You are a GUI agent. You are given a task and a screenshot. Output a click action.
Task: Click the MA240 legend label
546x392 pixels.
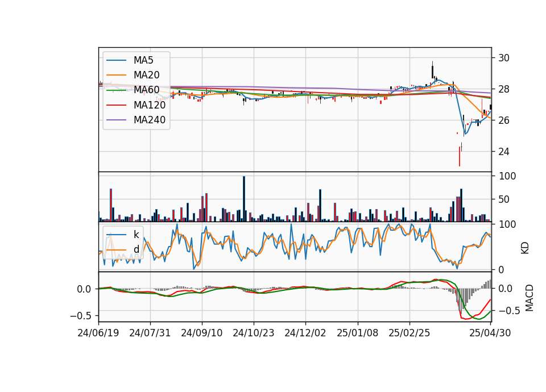pos(150,120)
